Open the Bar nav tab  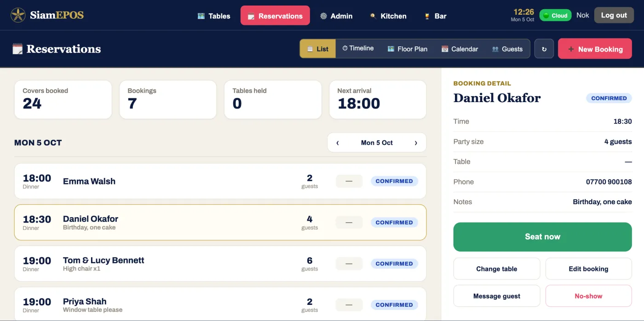point(435,16)
